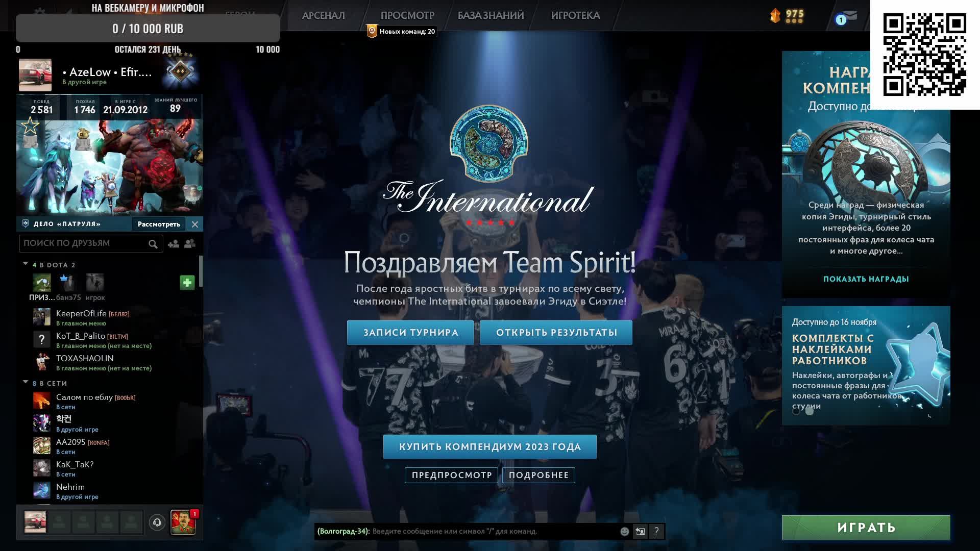Open the friend groups icon

190,244
